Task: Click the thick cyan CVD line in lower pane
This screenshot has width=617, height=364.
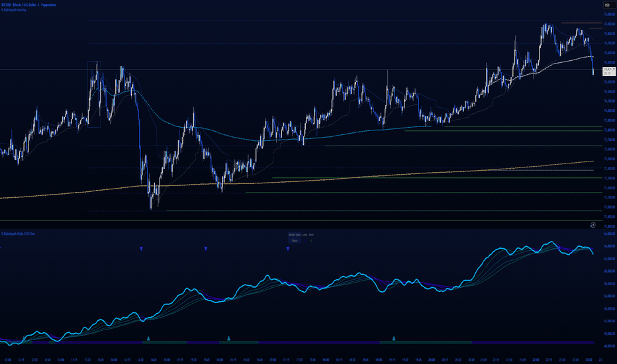Action: point(265,278)
